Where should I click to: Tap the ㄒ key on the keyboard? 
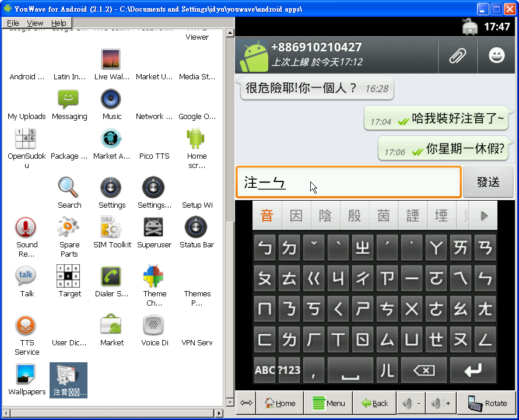(x=338, y=339)
